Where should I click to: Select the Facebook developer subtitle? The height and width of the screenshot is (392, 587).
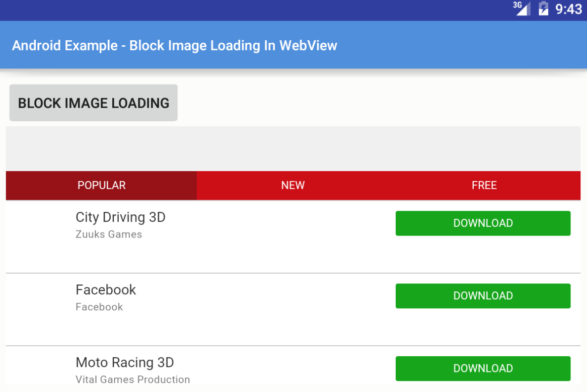click(x=99, y=307)
